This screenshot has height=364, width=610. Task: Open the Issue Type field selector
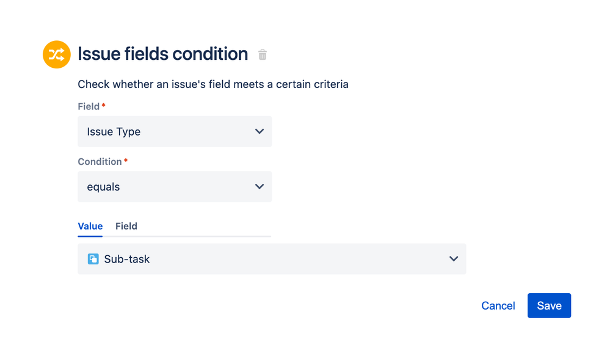(x=175, y=131)
